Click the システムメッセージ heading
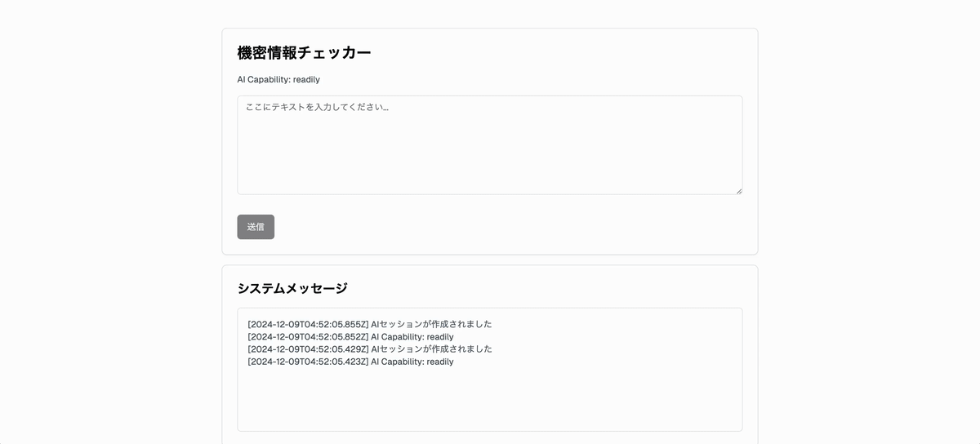Screen dimensions: 980x444 pyautogui.click(x=292, y=288)
